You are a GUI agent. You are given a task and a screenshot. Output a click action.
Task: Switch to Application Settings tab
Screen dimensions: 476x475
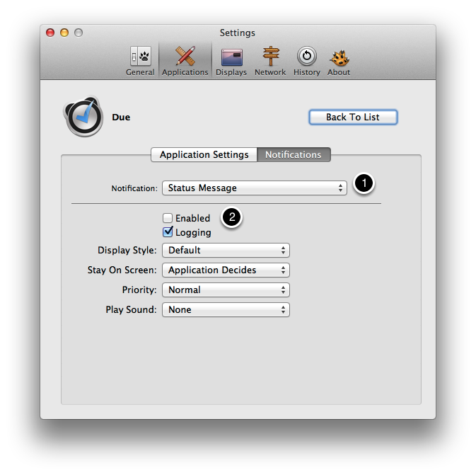[204, 155]
